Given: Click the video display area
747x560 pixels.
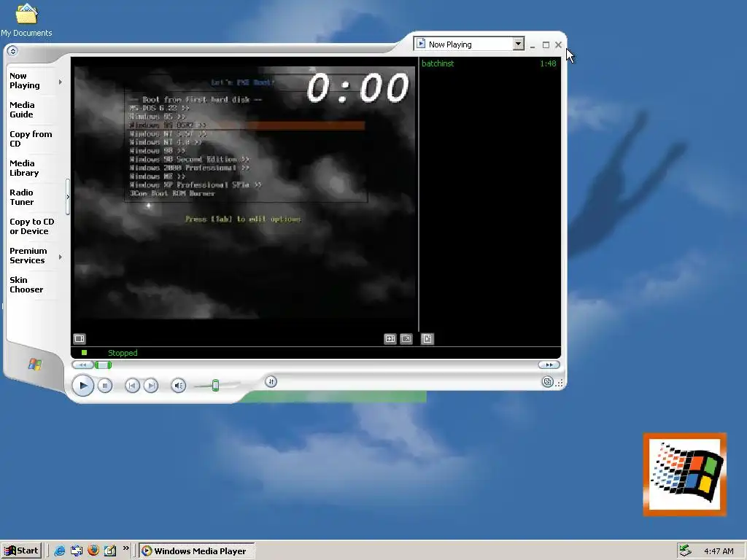Looking at the screenshot, I should pos(244,192).
